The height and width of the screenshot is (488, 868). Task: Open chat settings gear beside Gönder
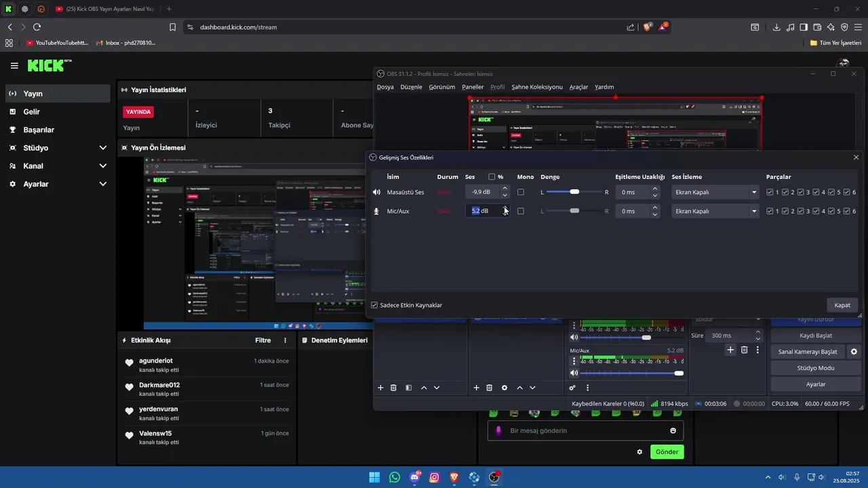pos(639,451)
